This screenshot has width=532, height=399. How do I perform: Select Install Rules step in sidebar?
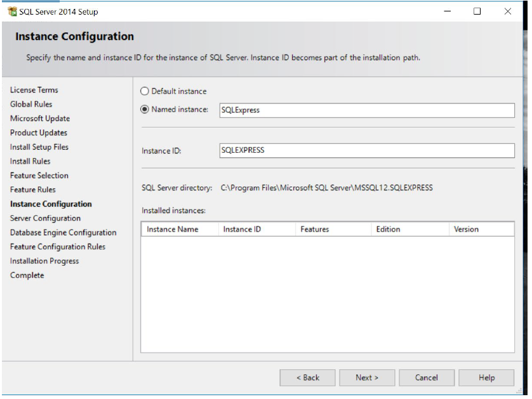click(30, 161)
